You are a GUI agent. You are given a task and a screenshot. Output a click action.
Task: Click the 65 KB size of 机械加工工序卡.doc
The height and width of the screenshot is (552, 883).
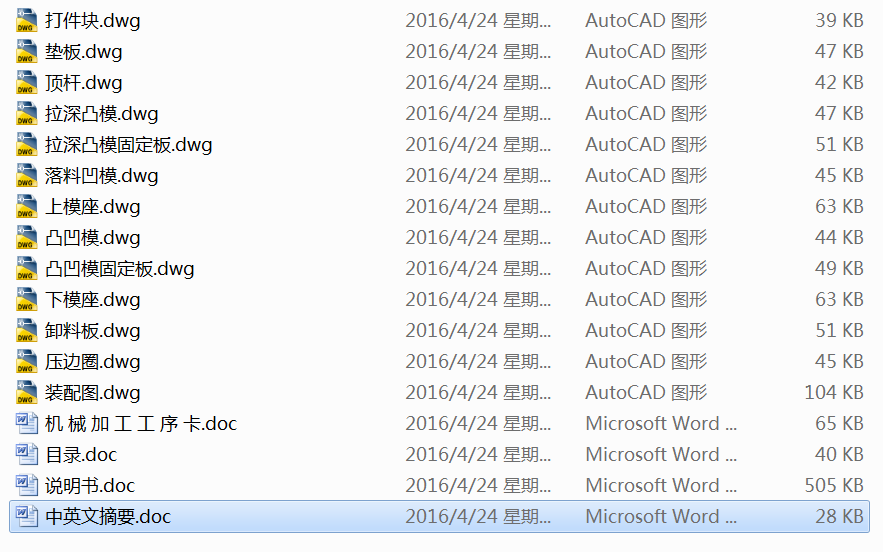click(840, 423)
